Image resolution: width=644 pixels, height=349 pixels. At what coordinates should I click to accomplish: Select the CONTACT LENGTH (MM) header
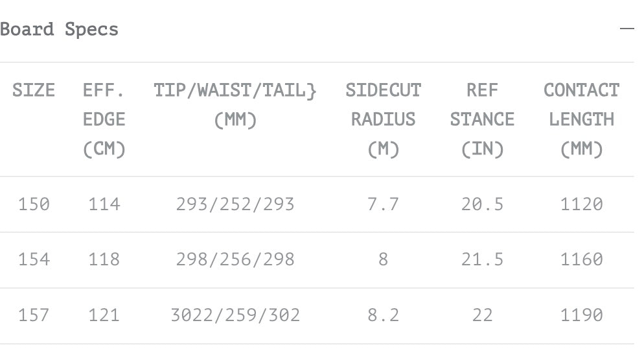tap(581, 119)
